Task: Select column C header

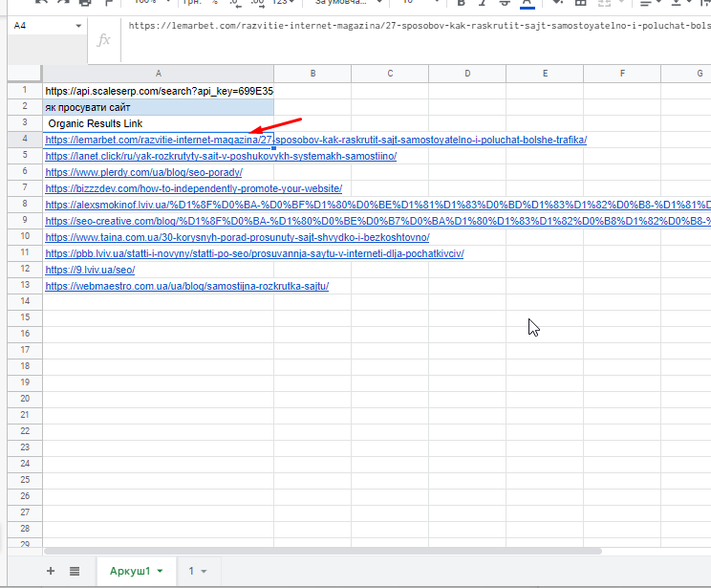Action: coord(389,73)
